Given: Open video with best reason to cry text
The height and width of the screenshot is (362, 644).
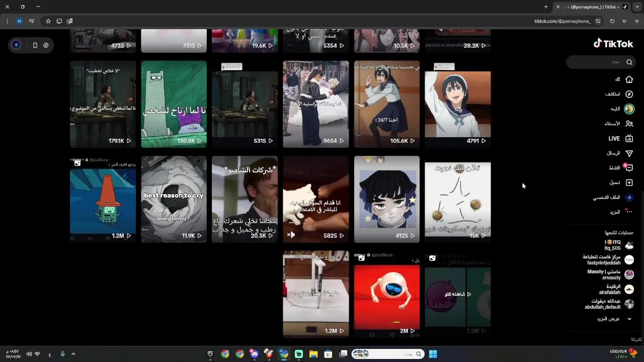Looking at the screenshot, I should pos(174,199).
